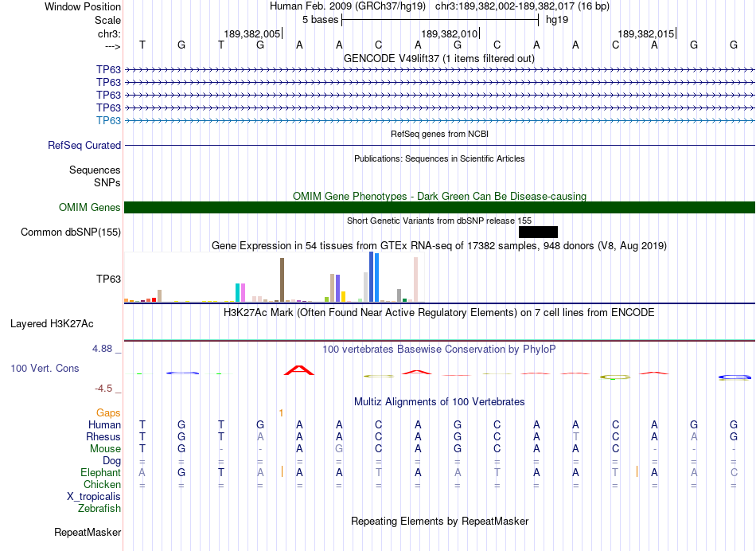
Task: Click the tall brown GTEx expression bar
Action: click(282, 279)
